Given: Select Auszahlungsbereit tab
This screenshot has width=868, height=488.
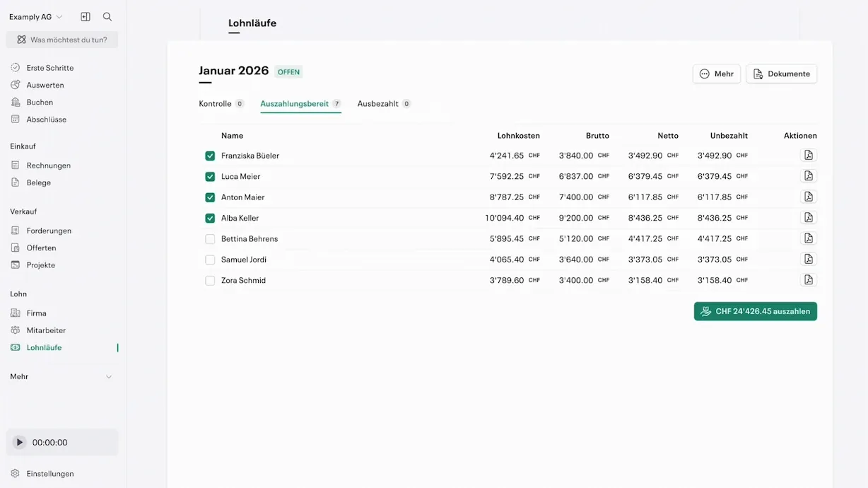Looking at the screenshot, I should [300, 104].
